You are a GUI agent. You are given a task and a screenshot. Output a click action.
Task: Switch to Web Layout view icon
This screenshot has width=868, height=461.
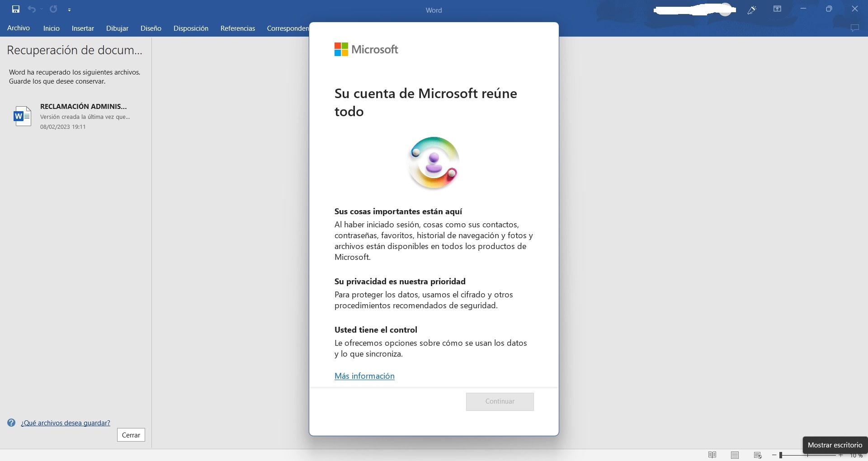click(758, 455)
